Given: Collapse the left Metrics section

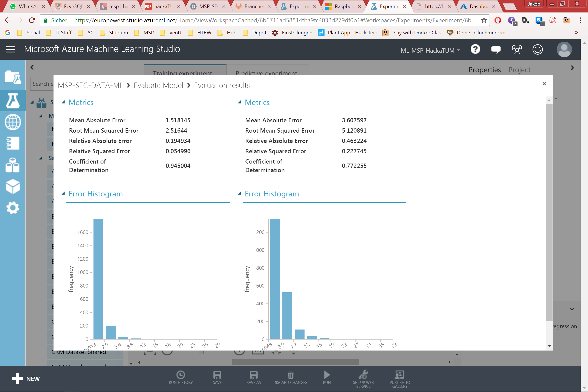Looking at the screenshot, I should coord(63,102).
